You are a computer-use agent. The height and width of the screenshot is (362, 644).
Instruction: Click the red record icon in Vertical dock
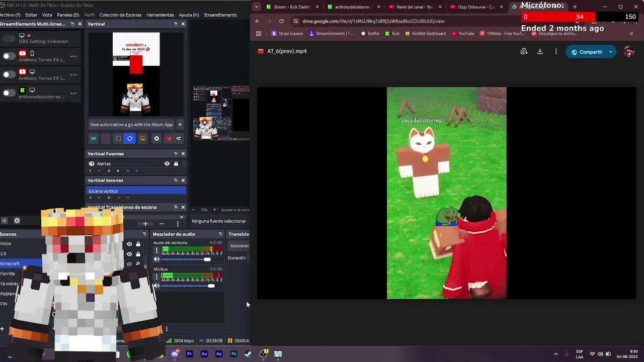(106, 138)
